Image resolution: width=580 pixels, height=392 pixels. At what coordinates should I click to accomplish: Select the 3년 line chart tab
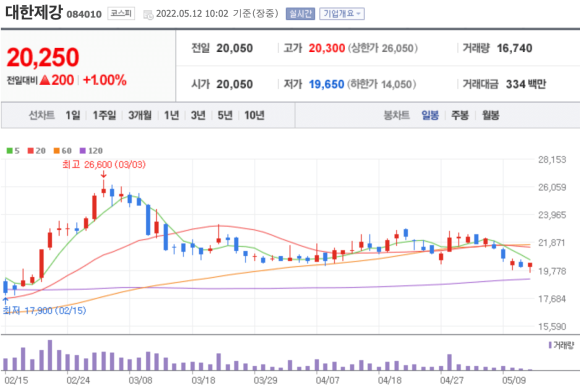(198, 115)
